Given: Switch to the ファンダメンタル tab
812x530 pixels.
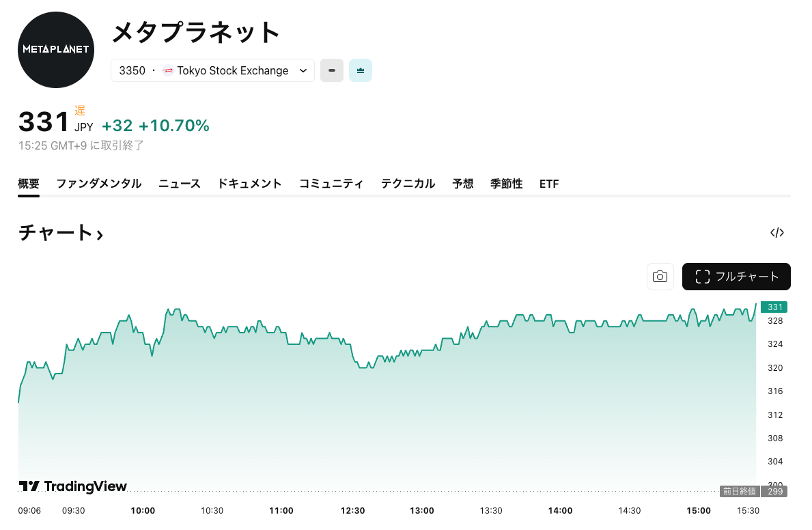Looking at the screenshot, I should coord(99,184).
